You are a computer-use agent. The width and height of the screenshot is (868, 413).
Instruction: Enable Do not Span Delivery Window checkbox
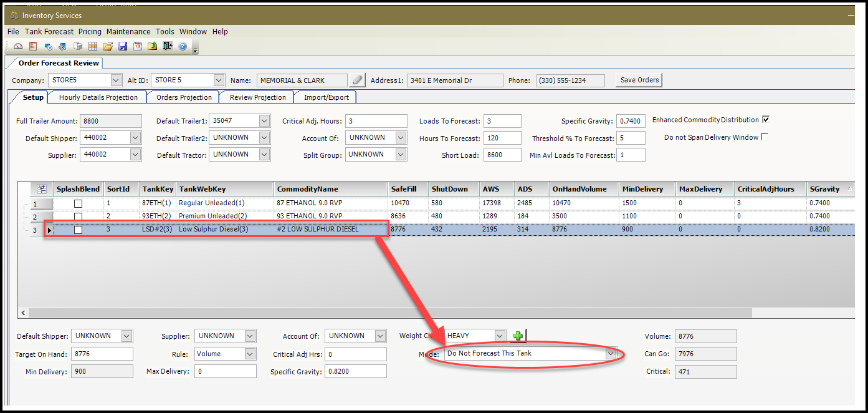(765, 137)
